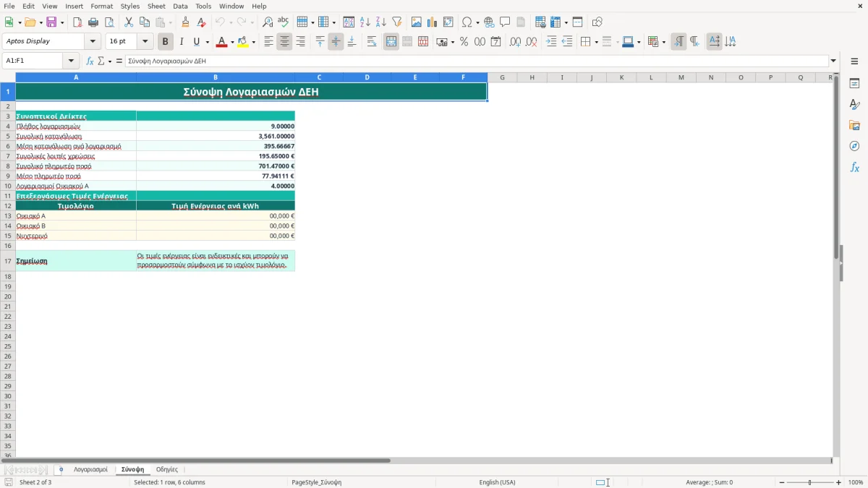The image size is (868, 488).
Task: Toggle Center Horizontally alignment
Action: click(x=284, y=42)
